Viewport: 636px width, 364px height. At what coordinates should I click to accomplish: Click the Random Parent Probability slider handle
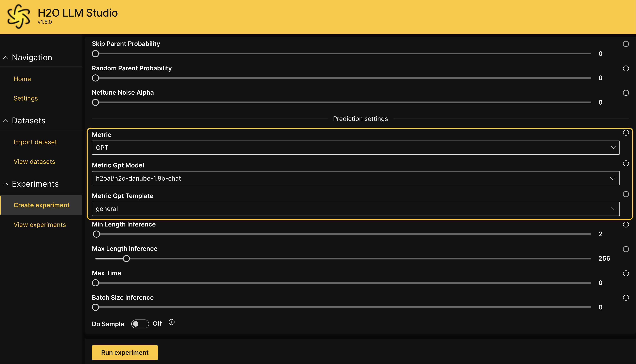[95, 78]
